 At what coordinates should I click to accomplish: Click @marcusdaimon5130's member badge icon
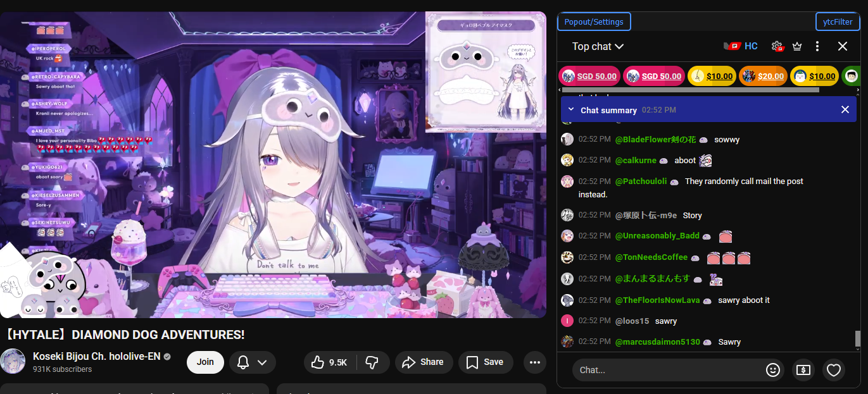point(707,342)
